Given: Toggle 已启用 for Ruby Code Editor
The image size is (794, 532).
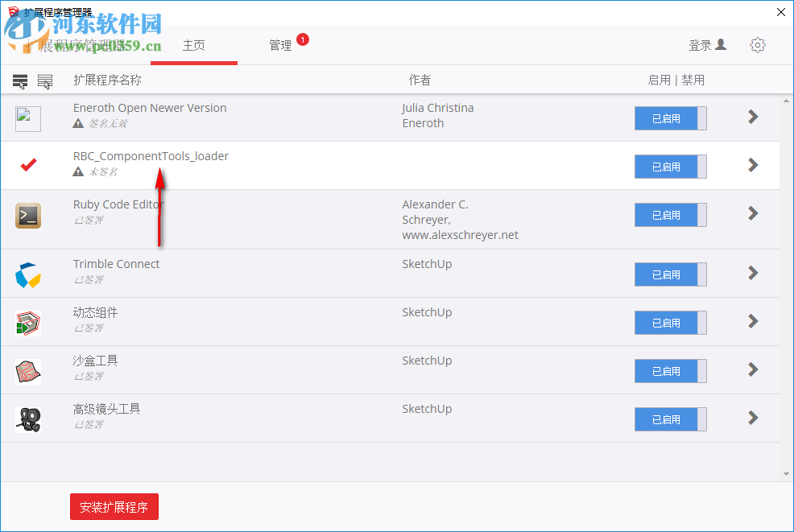Looking at the screenshot, I should point(671,215).
